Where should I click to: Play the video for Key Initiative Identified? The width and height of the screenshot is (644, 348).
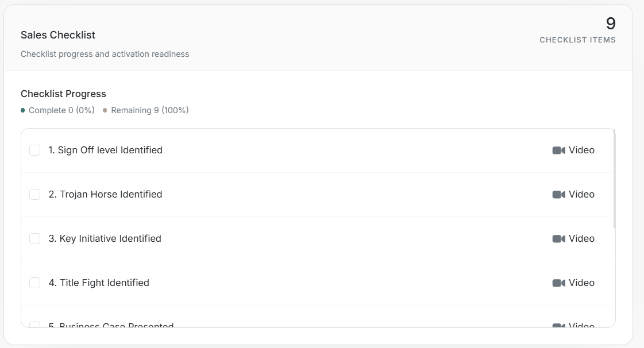click(x=573, y=239)
